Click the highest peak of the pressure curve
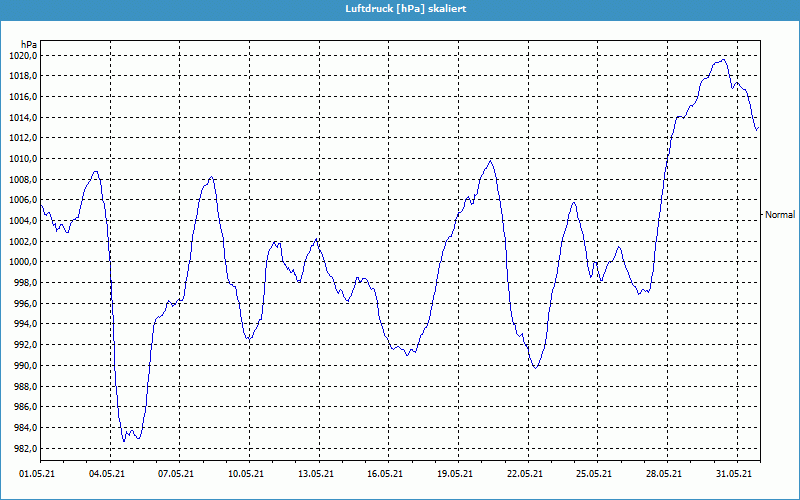800x500 pixels. (x=721, y=60)
